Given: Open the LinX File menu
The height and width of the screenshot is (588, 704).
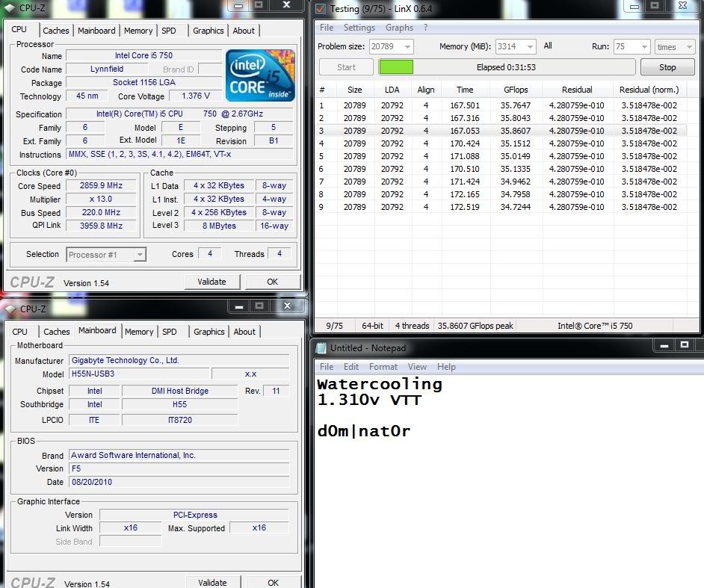Looking at the screenshot, I should pyautogui.click(x=327, y=28).
